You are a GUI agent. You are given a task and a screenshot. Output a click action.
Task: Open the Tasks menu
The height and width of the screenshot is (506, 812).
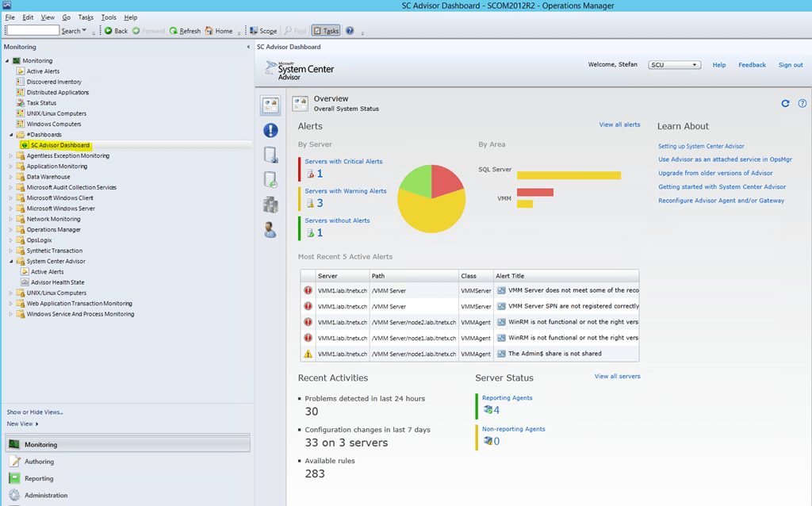86,17
